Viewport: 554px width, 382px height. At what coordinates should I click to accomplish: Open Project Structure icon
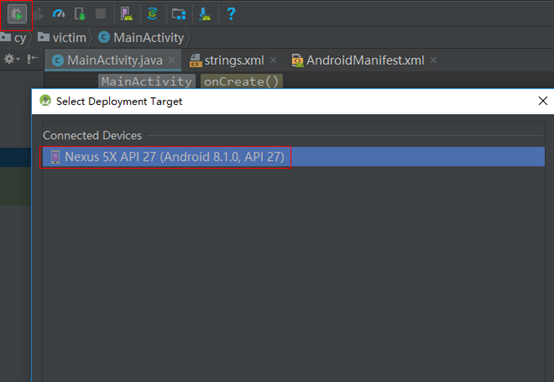pos(179,14)
